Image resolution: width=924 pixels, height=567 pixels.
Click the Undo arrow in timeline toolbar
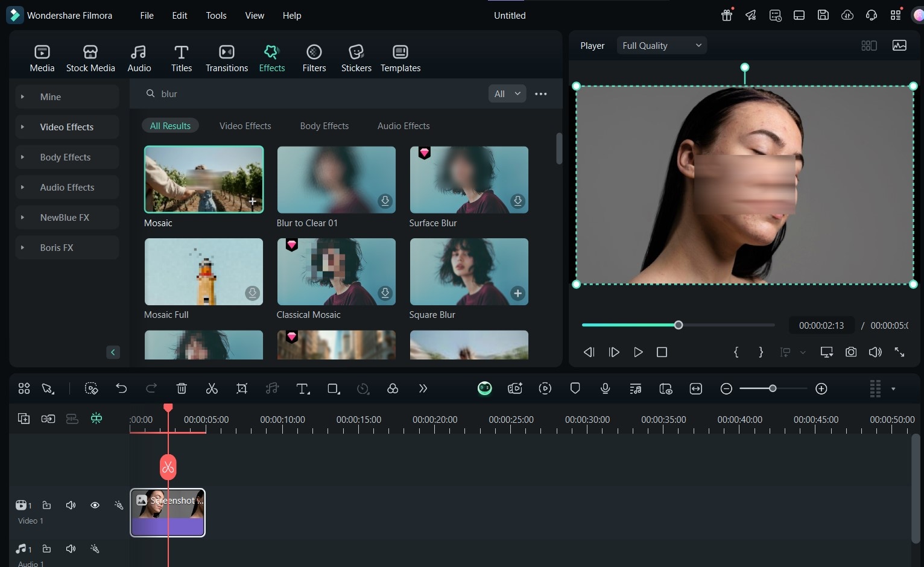pyautogui.click(x=121, y=388)
